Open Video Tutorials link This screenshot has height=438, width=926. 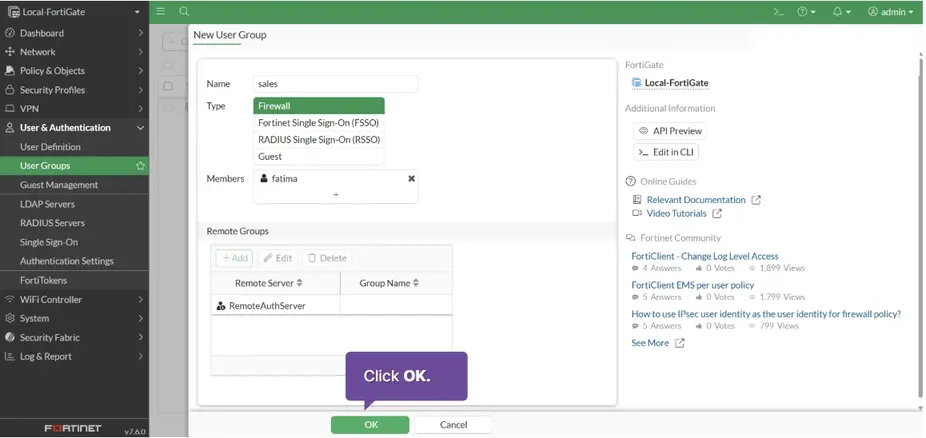pos(676,213)
